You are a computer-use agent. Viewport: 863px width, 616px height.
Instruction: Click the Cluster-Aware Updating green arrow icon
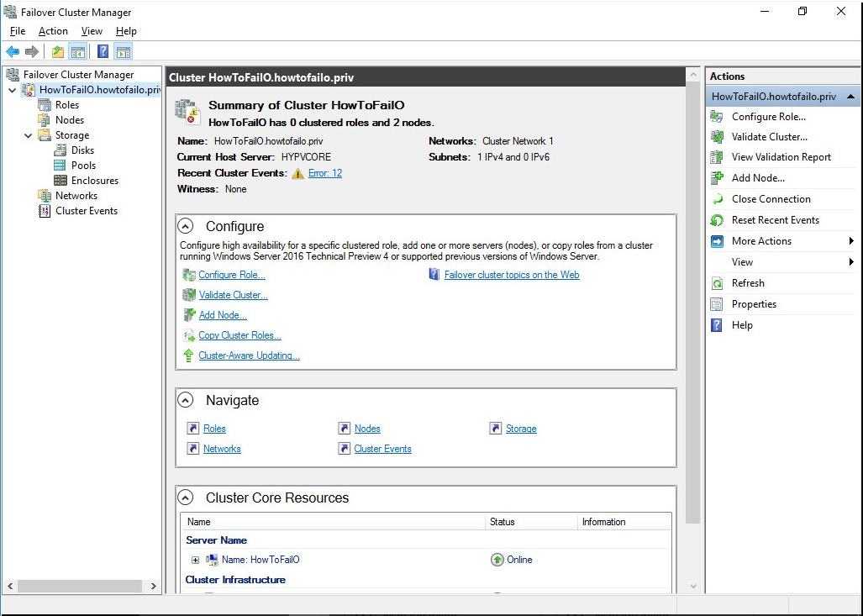(188, 355)
